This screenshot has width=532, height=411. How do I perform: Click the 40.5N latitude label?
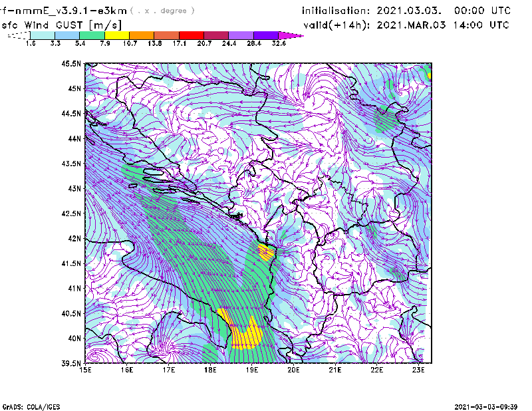tap(71, 314)
